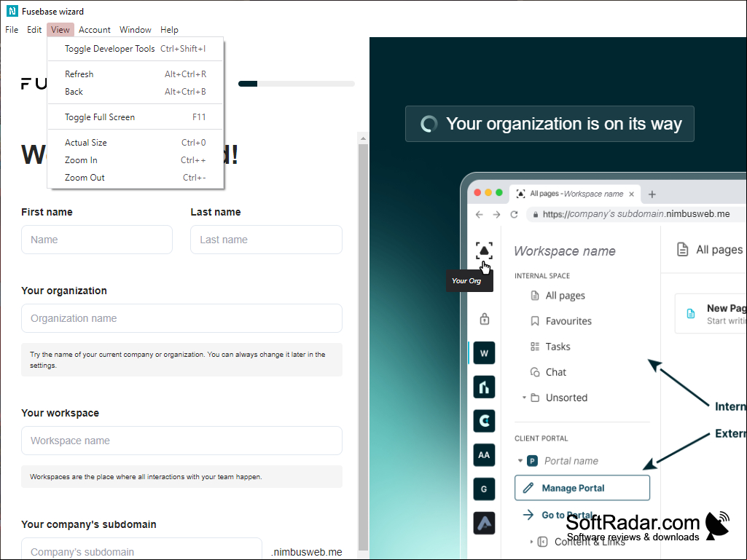Expand the Unsorted folder arrow
Image resolution: width=747 pixels, height=560 pixels.
click(x=524, y=397)
